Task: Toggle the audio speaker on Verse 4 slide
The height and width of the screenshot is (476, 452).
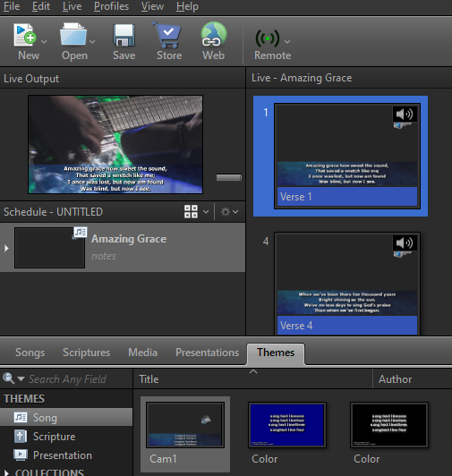Action: coord(405,242)
